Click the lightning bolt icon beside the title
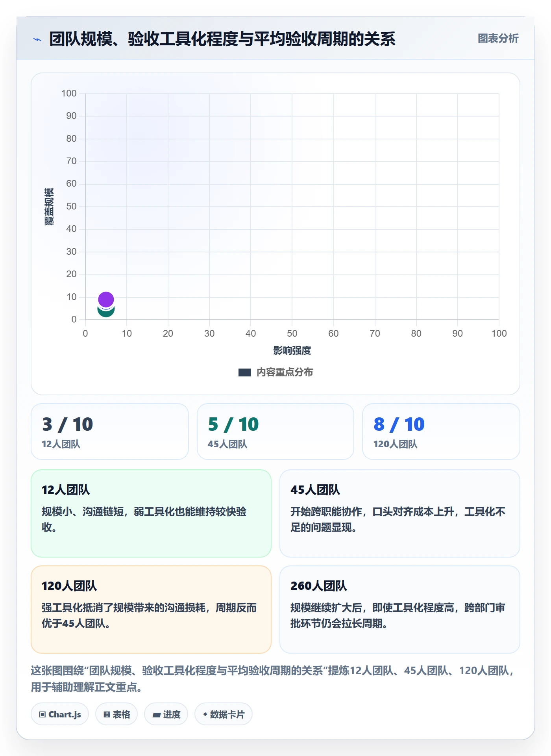 37,39
